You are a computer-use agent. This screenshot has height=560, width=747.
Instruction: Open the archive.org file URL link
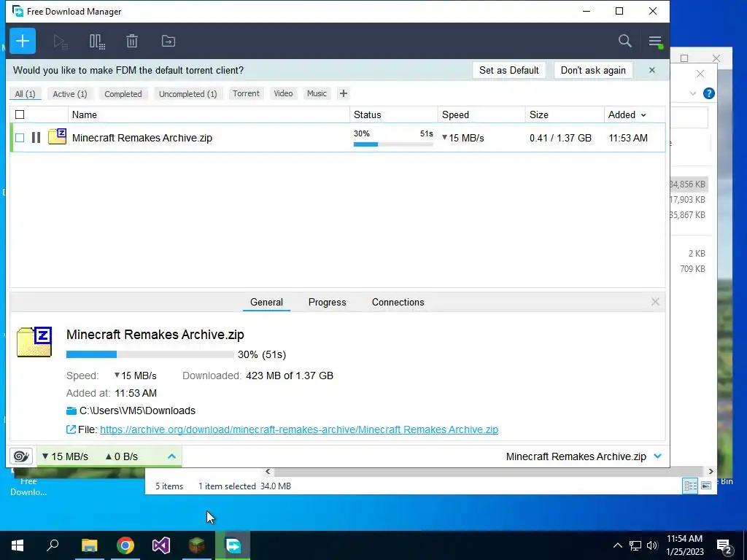click(298, 429)
